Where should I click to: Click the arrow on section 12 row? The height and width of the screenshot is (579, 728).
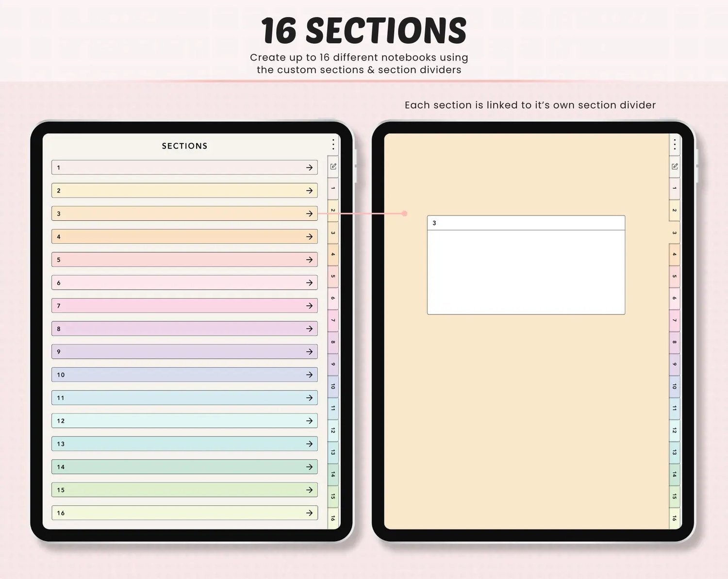[309, 421]
